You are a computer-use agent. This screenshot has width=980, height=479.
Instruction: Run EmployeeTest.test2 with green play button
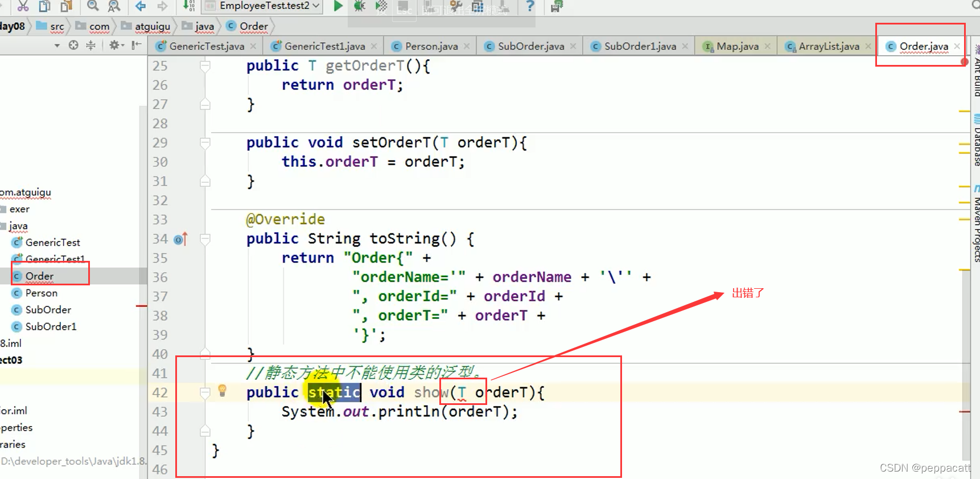click(x=338, y=6)
